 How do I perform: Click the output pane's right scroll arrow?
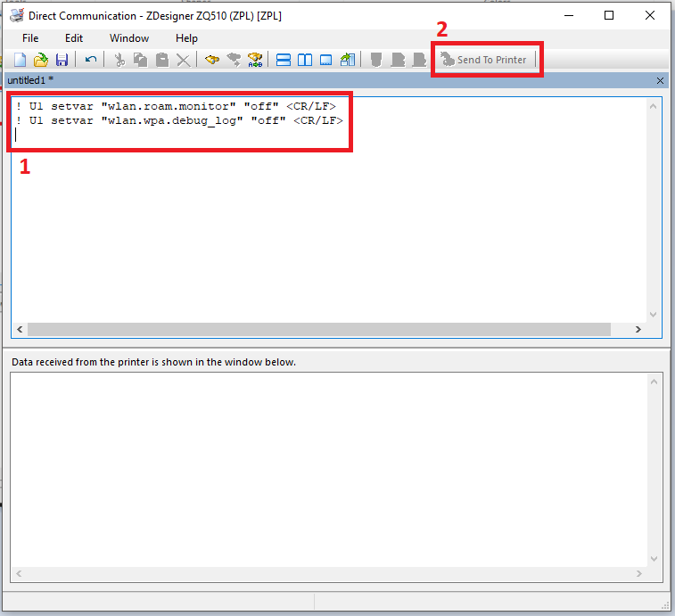(638, 573)
